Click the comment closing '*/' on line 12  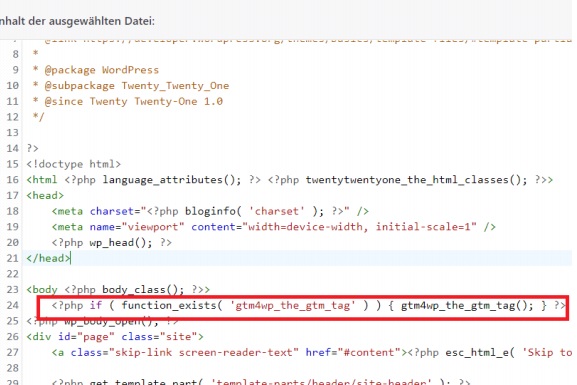(38, 117)
